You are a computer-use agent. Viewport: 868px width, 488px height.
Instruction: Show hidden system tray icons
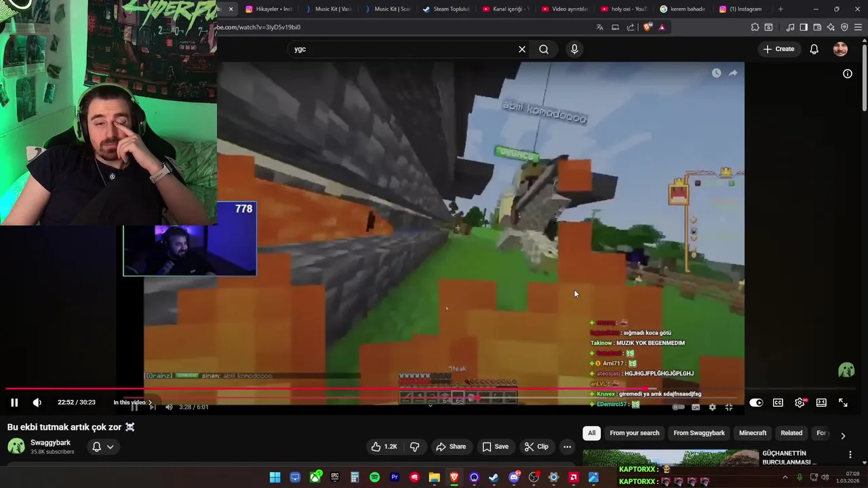[785, 477]
